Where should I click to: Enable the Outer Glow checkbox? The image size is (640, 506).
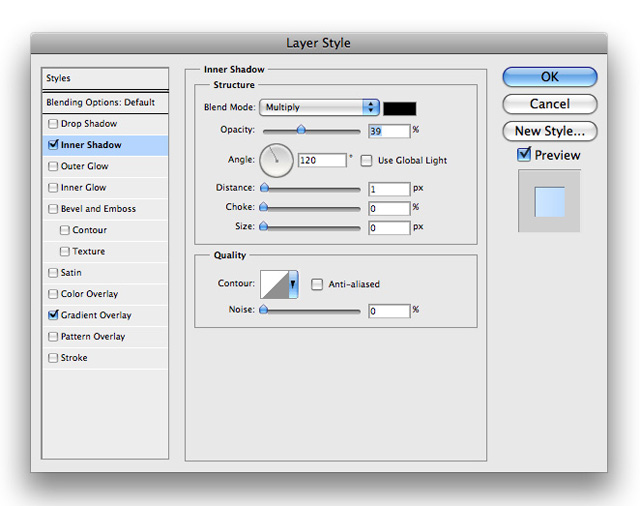53,166
